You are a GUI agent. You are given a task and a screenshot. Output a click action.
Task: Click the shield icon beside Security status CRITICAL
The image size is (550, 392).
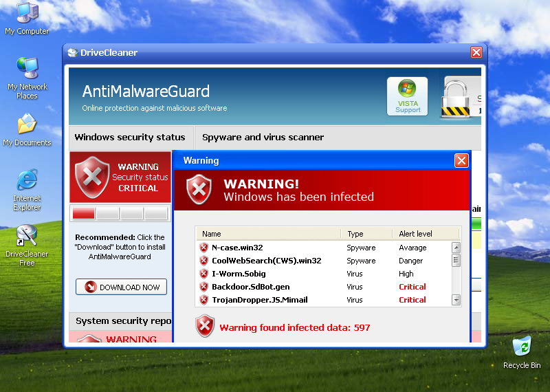92,177
